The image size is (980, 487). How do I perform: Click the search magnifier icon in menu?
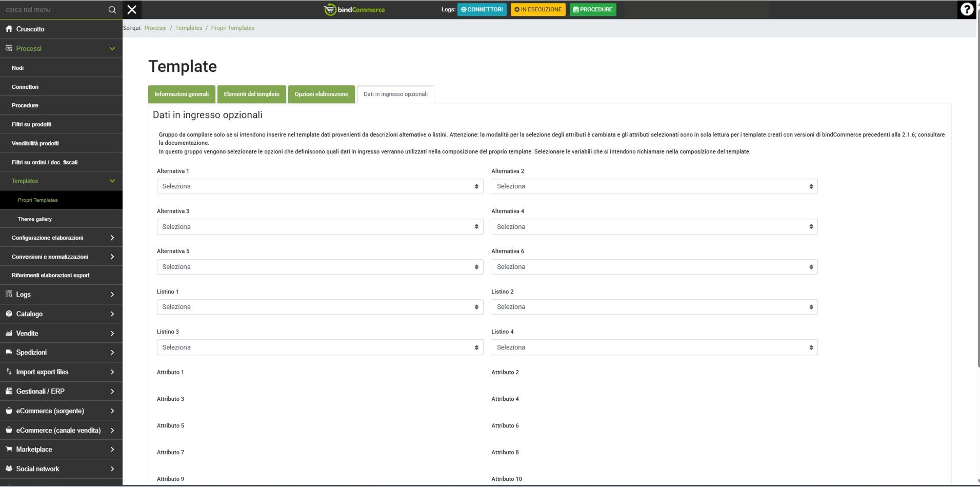pos(112,10)
